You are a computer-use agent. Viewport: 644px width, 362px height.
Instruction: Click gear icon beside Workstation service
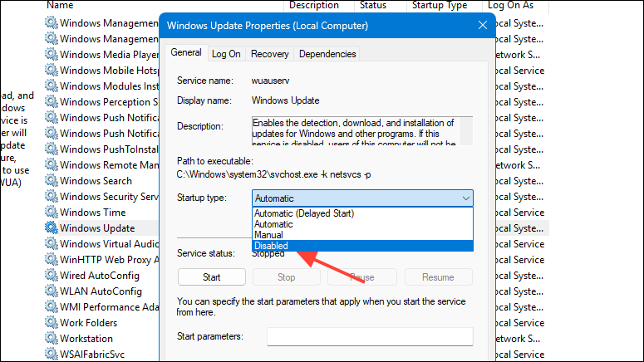tap(52, 338)
